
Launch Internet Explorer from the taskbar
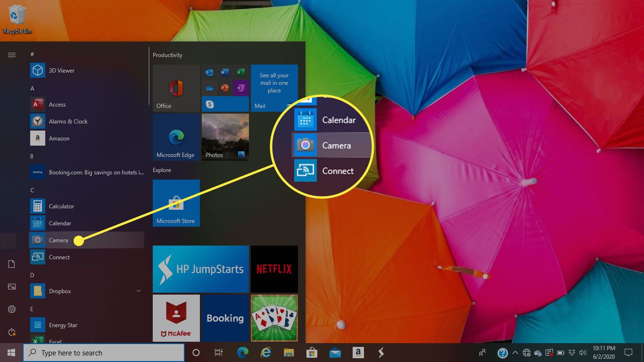click(266, 353)
